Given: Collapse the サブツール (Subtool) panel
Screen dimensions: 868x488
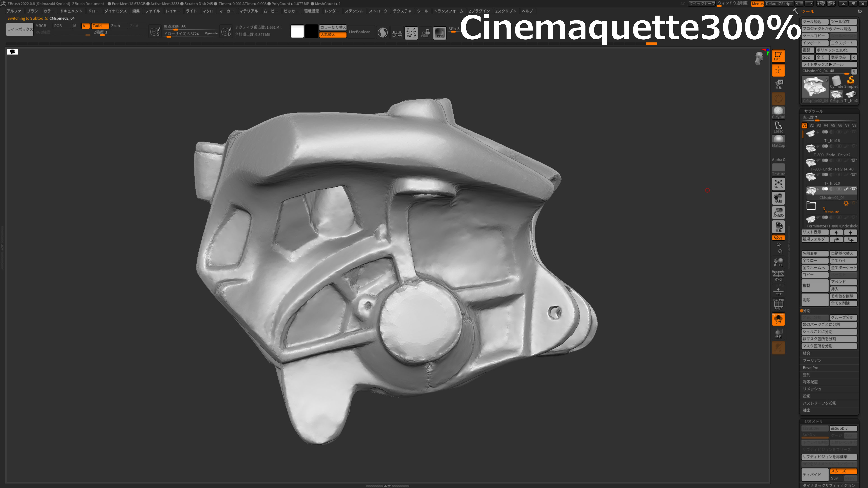Looking at the screenshot, I should [814, 111].
